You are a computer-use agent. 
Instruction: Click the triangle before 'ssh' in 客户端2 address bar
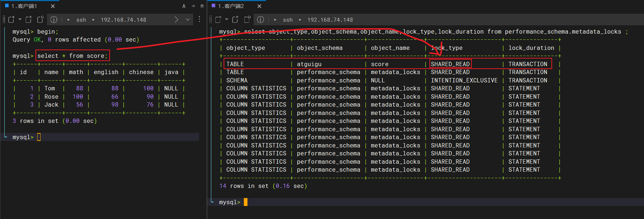pos(275,20)
